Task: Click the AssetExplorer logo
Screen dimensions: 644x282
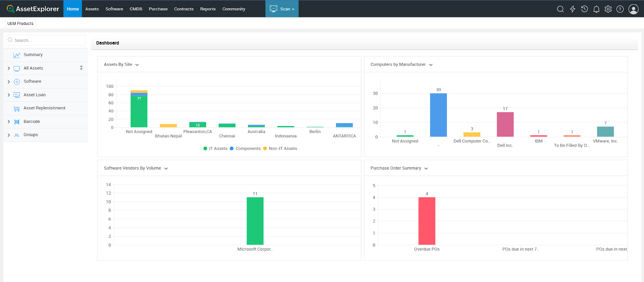Action: coord(33,9)
